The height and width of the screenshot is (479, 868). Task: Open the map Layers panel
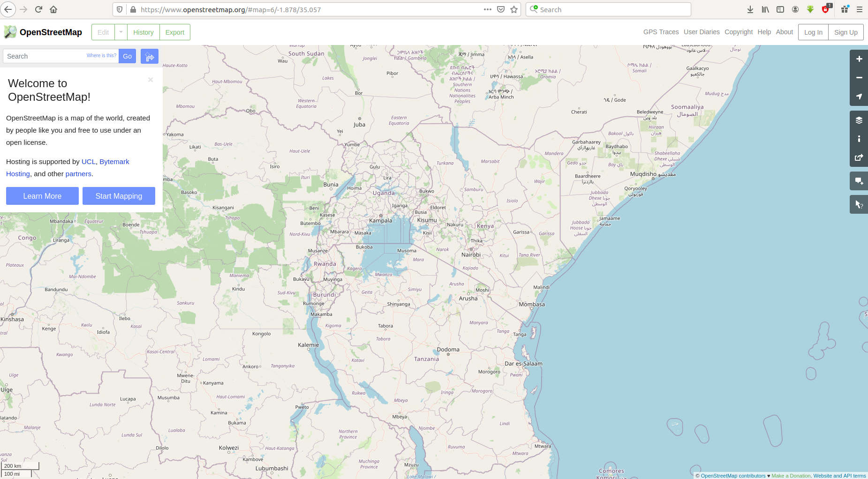click(859, 120)
